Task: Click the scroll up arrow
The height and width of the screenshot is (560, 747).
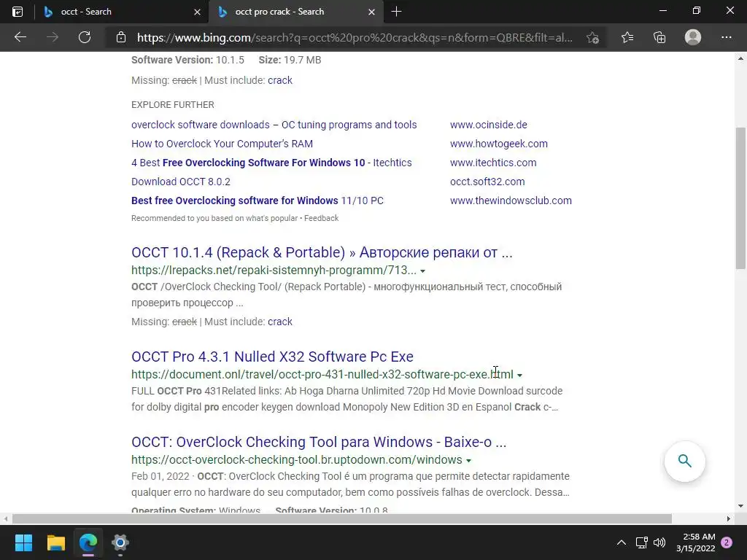Action: click(740, 58)
